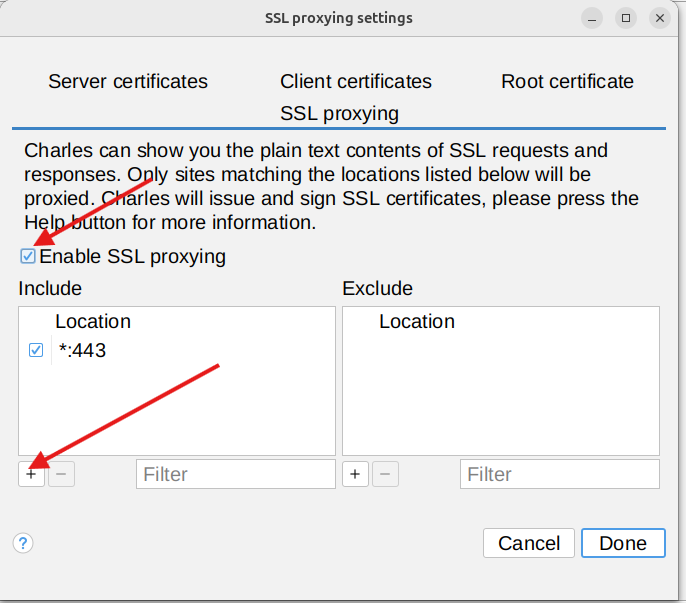Open the Help question mark icon
Screen dimensions: 686x603
coord(23,543)
